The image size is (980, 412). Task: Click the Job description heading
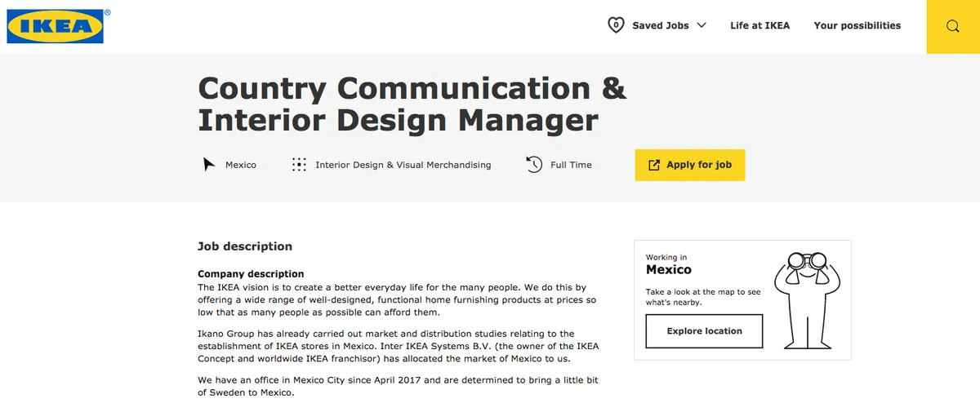tap(245, 246)
